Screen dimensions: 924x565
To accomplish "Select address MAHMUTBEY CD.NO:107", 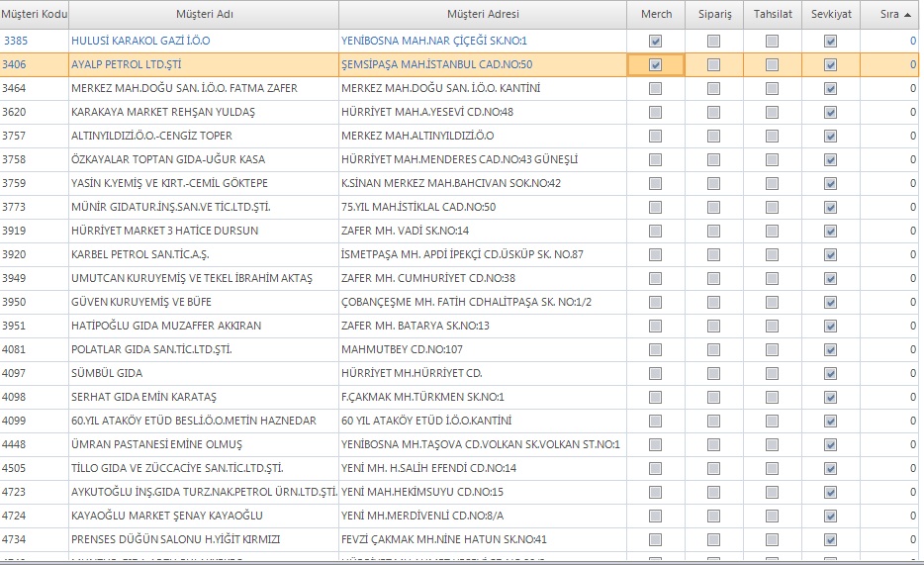I will 483,350.
